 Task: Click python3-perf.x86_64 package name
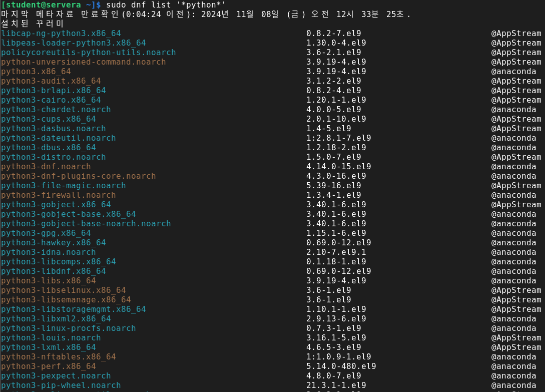pyautogui.click(x=49, y=366)
